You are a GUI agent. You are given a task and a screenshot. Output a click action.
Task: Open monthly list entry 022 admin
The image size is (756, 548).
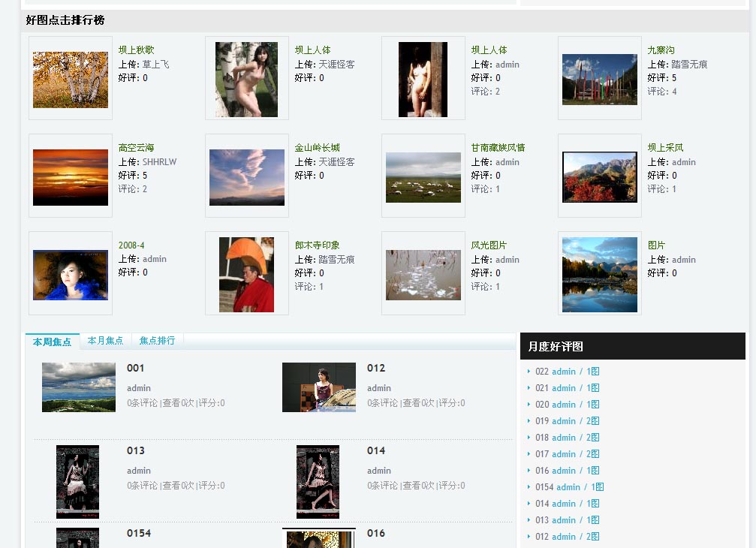[568, 372]
